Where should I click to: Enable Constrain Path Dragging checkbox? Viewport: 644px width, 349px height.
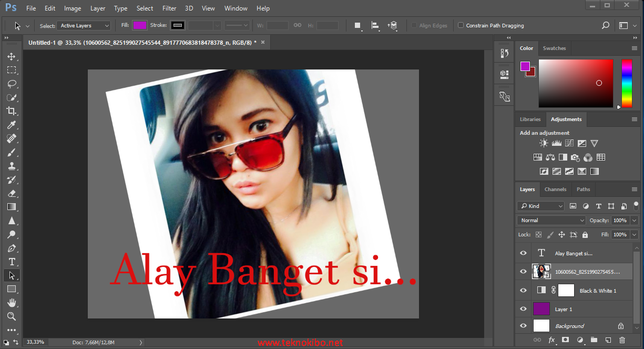point(461,25)
